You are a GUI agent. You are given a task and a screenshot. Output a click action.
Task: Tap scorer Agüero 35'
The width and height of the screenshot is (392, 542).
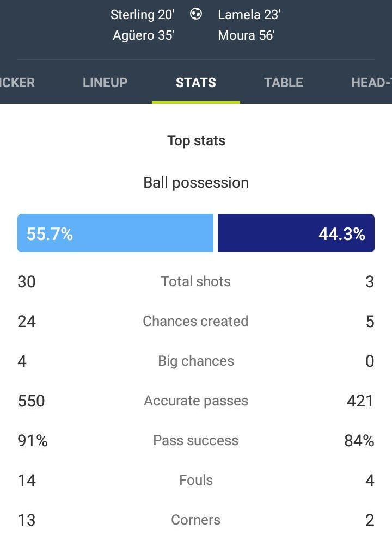[x=144, y=35]
